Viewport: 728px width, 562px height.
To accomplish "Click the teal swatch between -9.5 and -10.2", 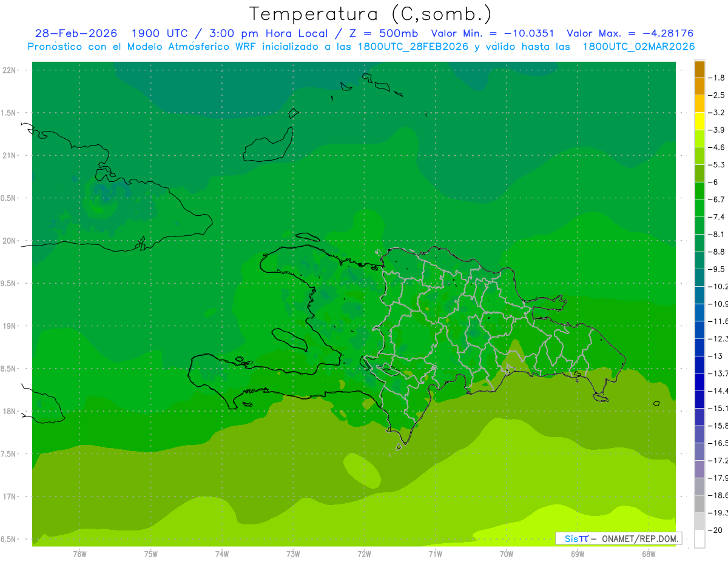I will pyautogui.click(x=699, y=278).
